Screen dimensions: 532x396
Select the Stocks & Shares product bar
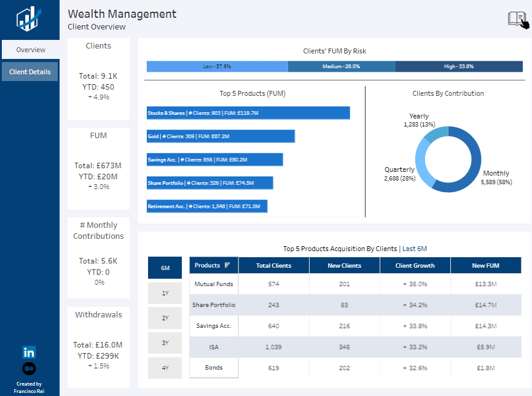(248, 113)
